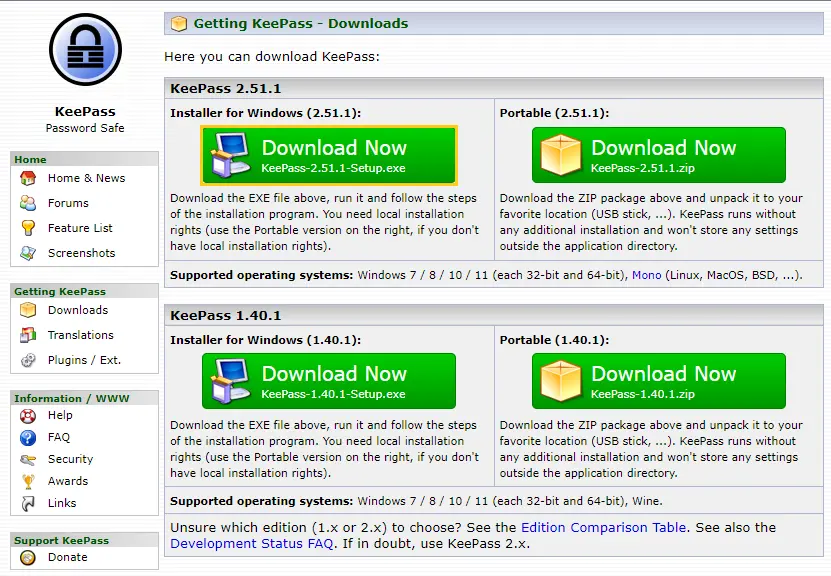The height and width of the screenshot is (576, 831).
Task: Download KeePass-1.40.1-Setup.exe installer
Action: click(329, 381)
